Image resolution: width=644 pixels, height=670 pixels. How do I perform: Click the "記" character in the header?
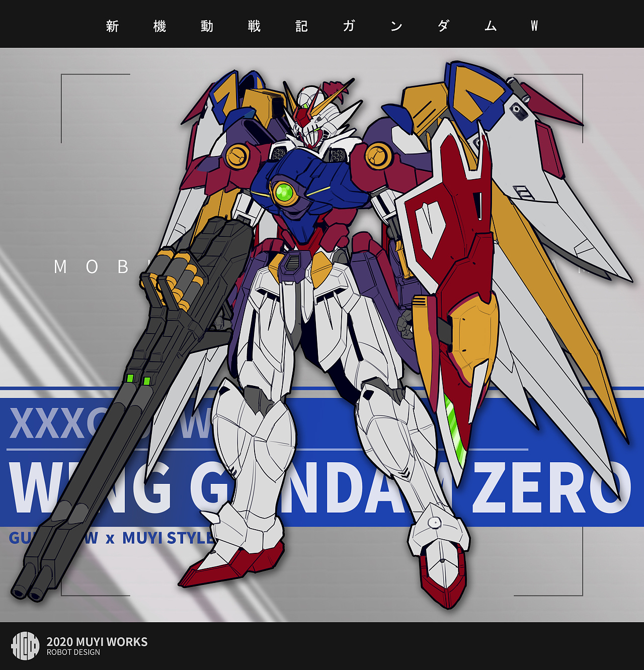click(301, 26)
